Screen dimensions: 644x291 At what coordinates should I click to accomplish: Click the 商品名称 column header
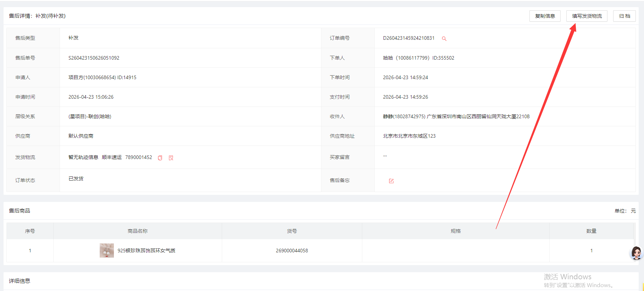(x=138, y=231)
